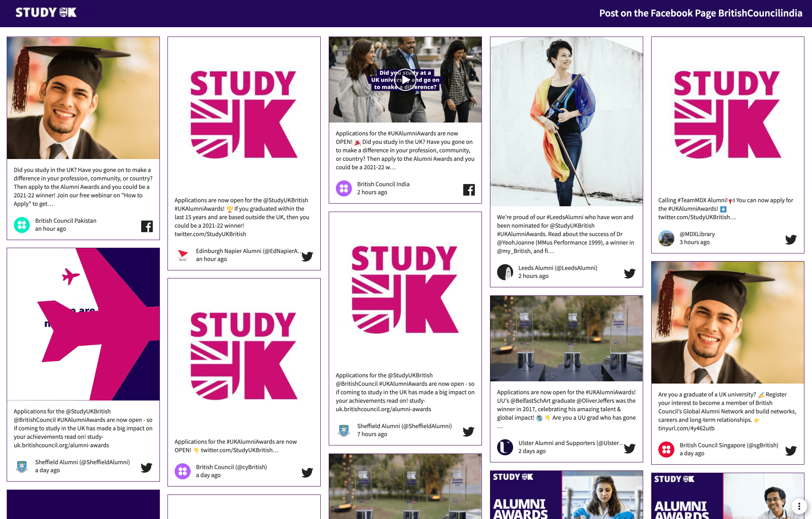This screenshot has width=812, height=519.
Task: Click British Council India purple avatar
Action: click(x=344, y=188)
